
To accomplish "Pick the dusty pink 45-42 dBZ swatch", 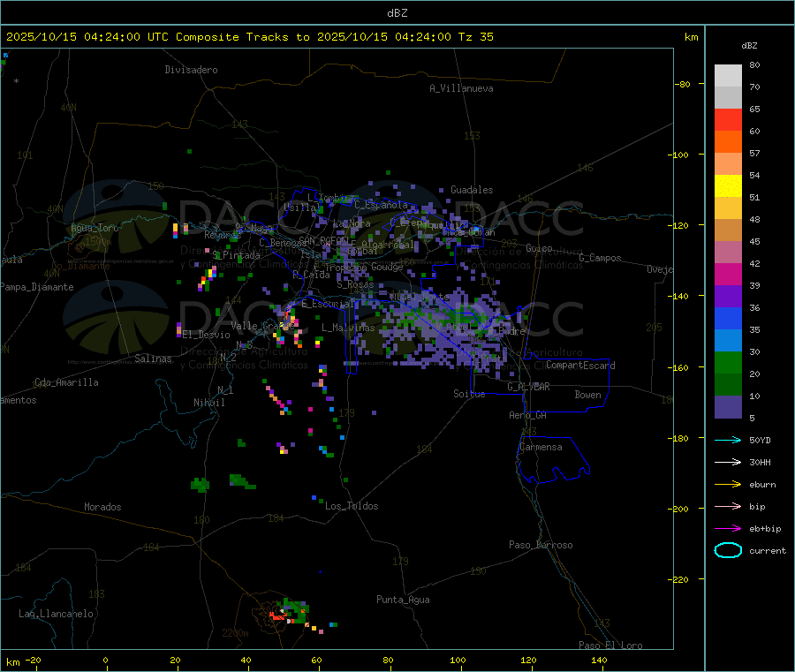I will (728, 253).
